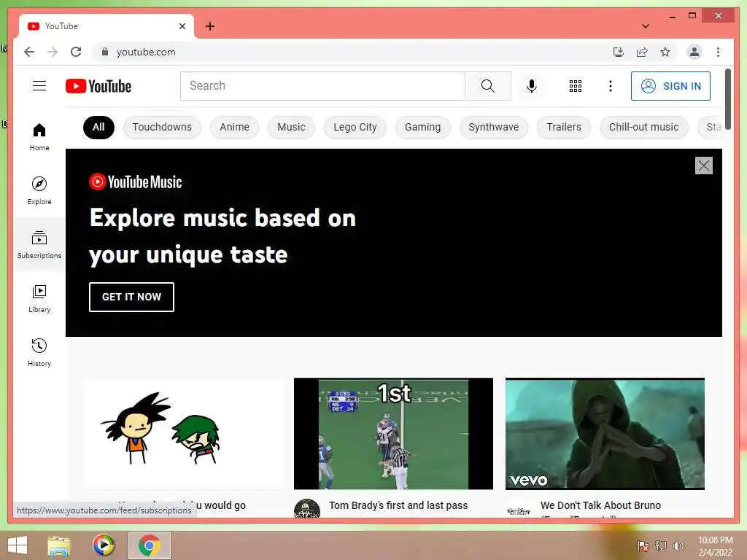Click the volume icon in system tray
Viewport: 747px width, 560px height.
point(678,545)
